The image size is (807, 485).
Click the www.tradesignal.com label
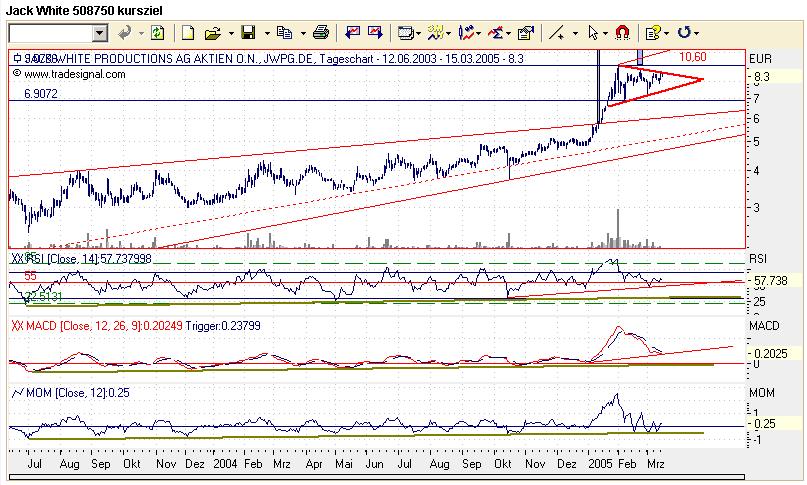point(75,74)
